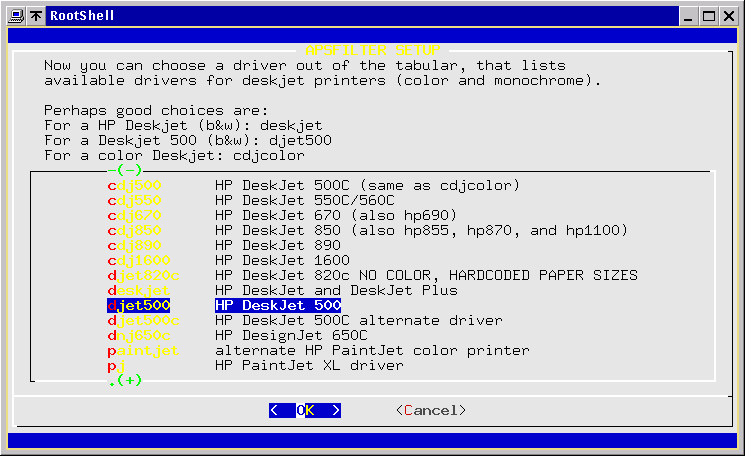Viewport: 745px width, 456px height.
Task: Select the HP DeskJet 890 driver
Action: (134, 245)
